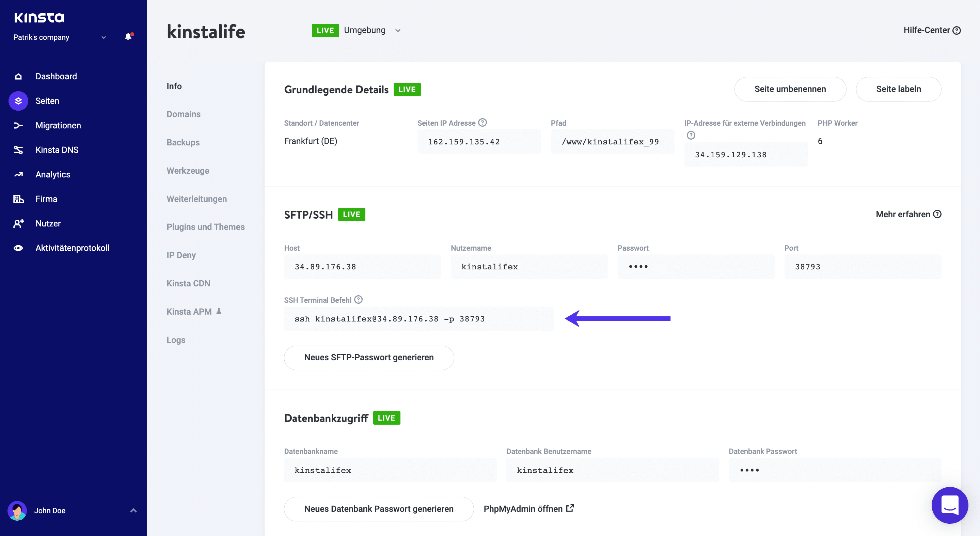
Task: Select the Domains tab
Action: [184, 114]
